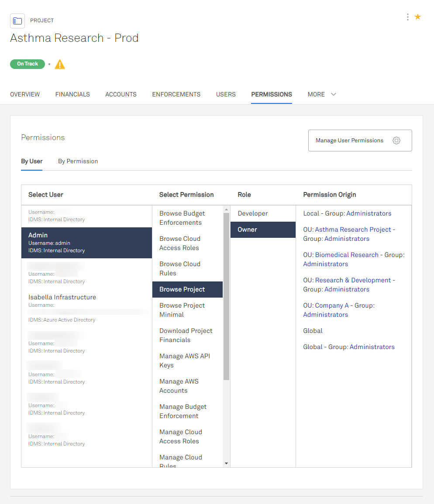Image resolution: width=434 pixels, height=504 pixels.
Task: Switch to the FINANCIALS tab
Action: (72, 94)
